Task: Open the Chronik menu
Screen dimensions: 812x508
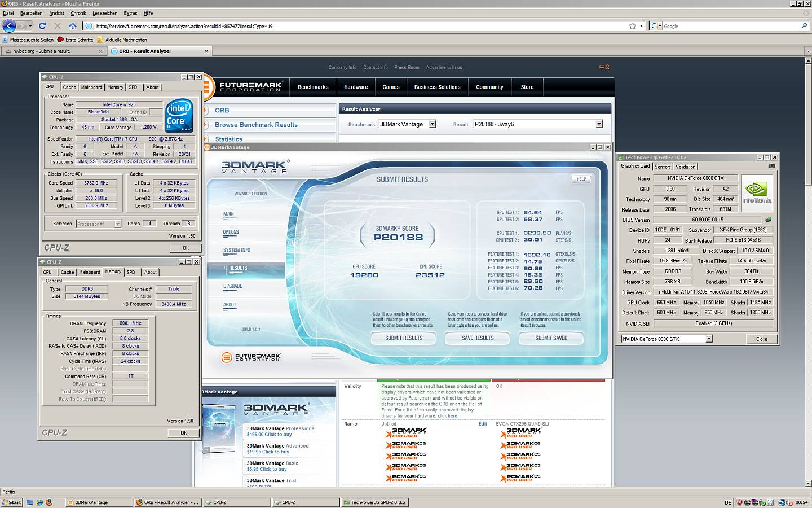Action: coord(78,13)
